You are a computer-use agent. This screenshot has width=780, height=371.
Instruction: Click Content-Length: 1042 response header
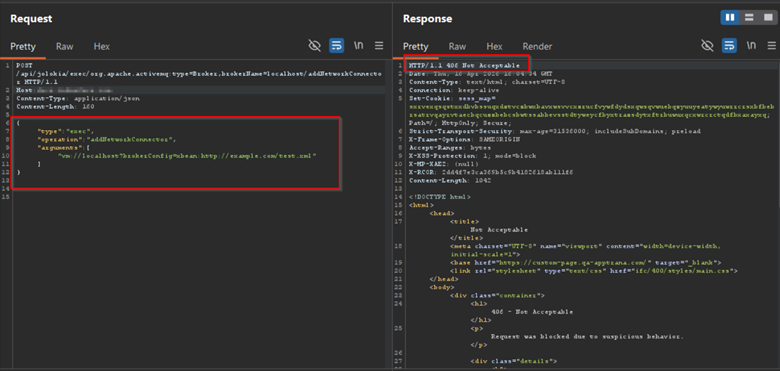(x=450, y=181)
